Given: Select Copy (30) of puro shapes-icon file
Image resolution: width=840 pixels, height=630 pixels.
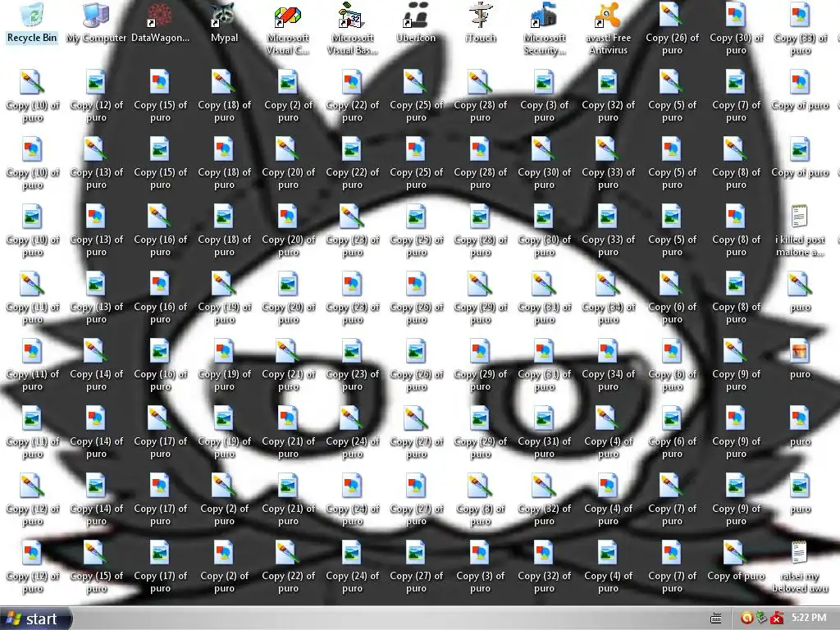Looking at the screenshot, I should tap(736, 29).
